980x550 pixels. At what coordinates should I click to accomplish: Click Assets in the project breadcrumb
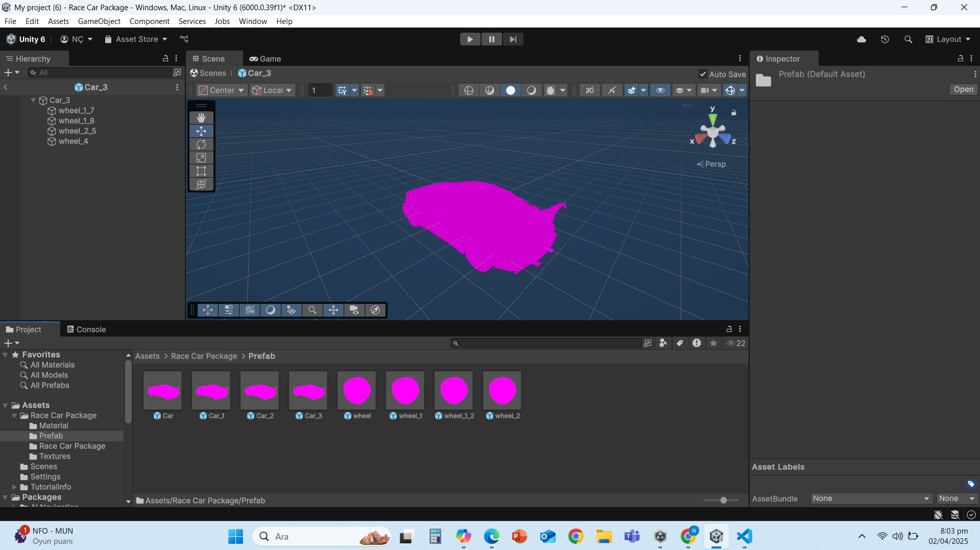[148, 356]
